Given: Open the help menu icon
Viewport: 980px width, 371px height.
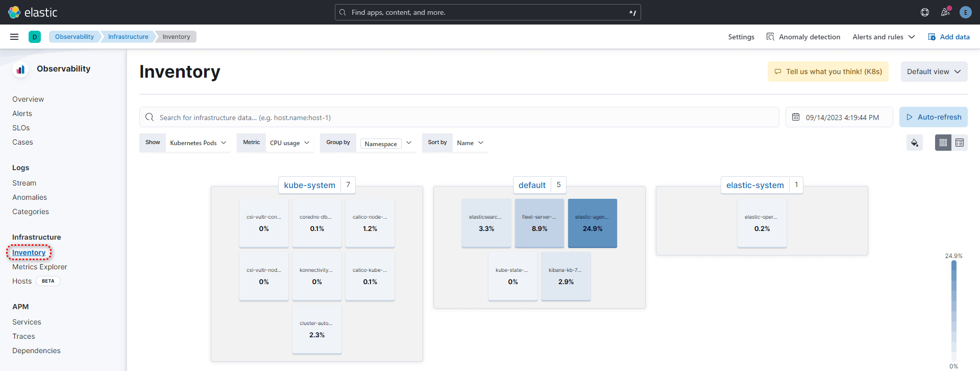Looking at the screenshot, I should click(925, 12).
